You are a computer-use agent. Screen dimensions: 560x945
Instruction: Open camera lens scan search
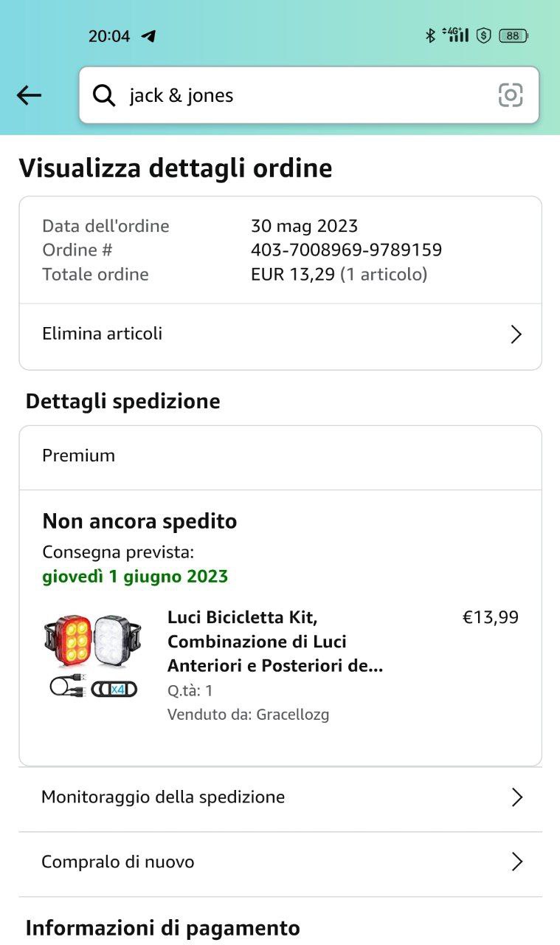click(511, 95)
